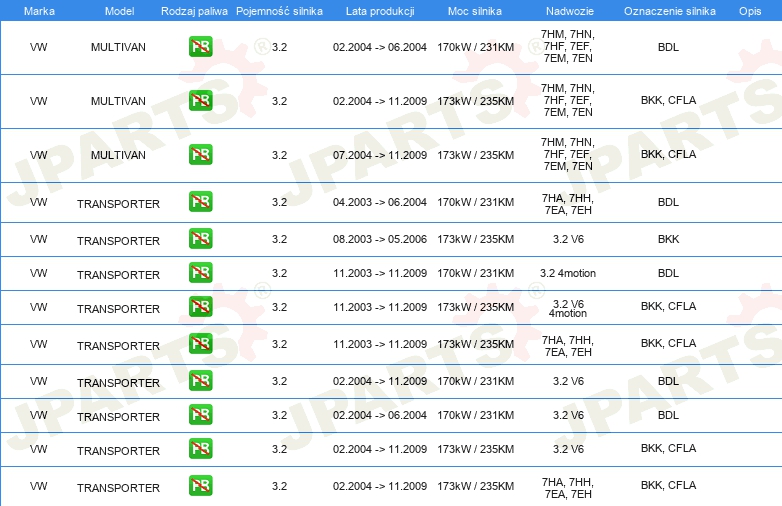Click the 'Moc silnika' header
Viewport: 782px width, 506px height.
[x=475, y=11]
